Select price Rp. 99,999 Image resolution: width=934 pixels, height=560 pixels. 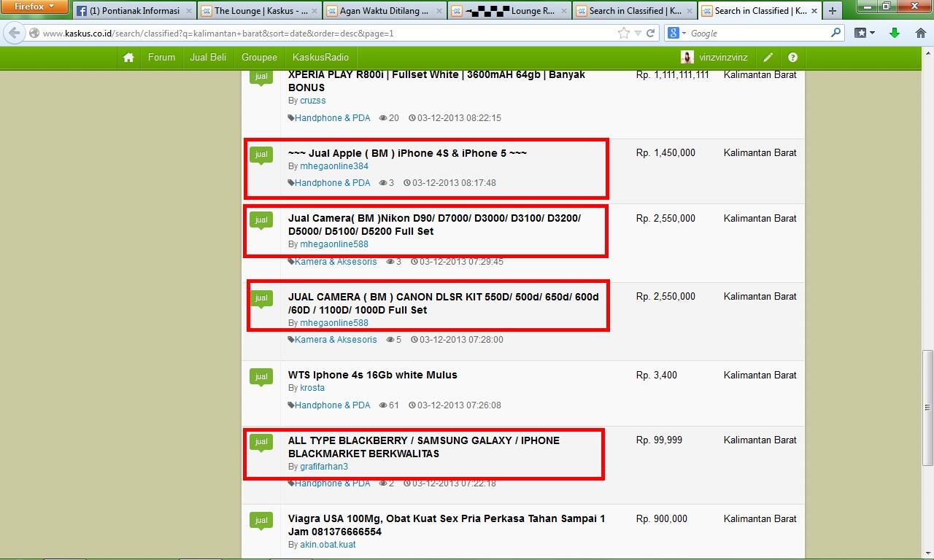coord(660,440)
